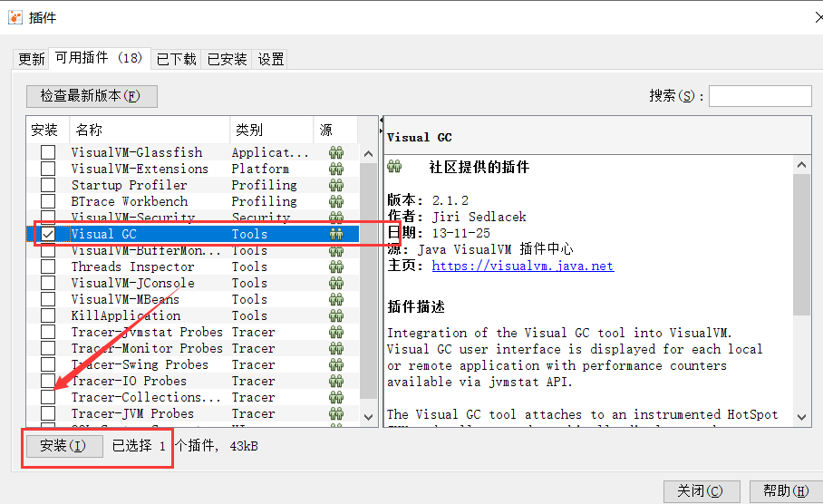Click the source icon for VisualVM-JConsole

336,283
